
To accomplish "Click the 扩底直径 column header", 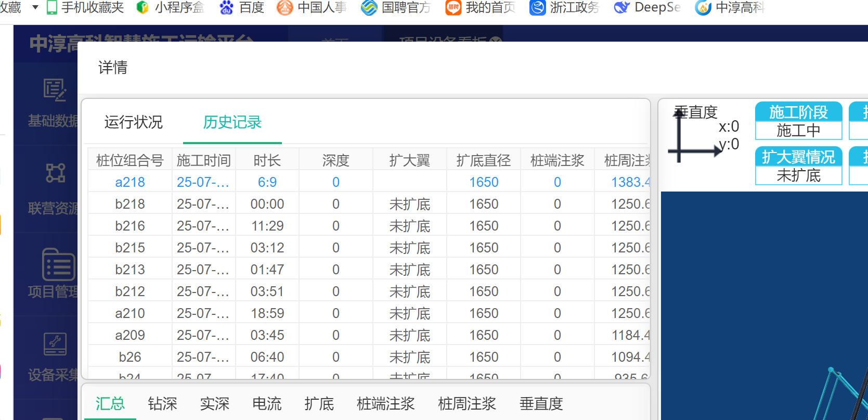I will [484, 160].
